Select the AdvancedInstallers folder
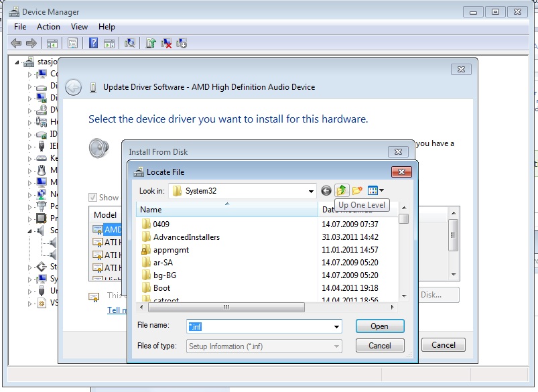538x392 pixels. click(x=186, y=237)
